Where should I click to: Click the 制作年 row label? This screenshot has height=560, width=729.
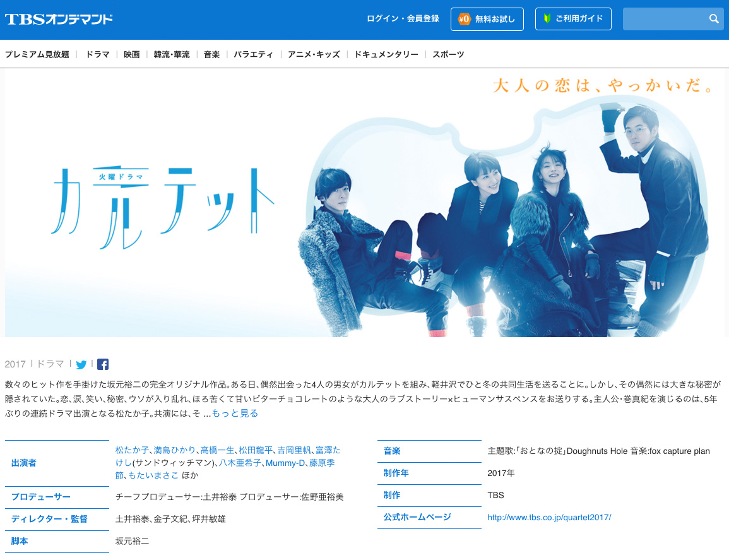point(396,473)
